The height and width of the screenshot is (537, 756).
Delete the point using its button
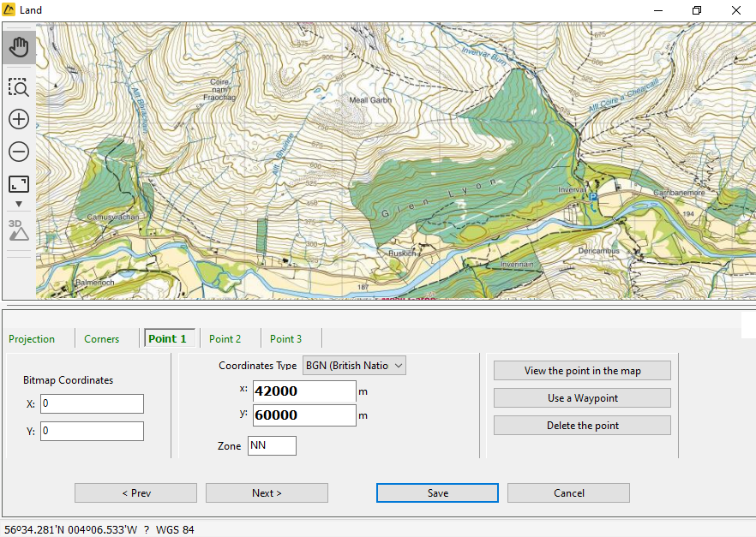(582, 426)
